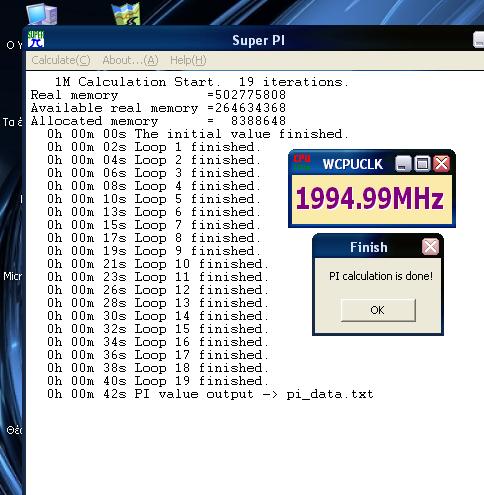The width and height of the screenshot is (484, 495).
Task: Click the 'Real memory =502775808' line
Action: [158, 95]
